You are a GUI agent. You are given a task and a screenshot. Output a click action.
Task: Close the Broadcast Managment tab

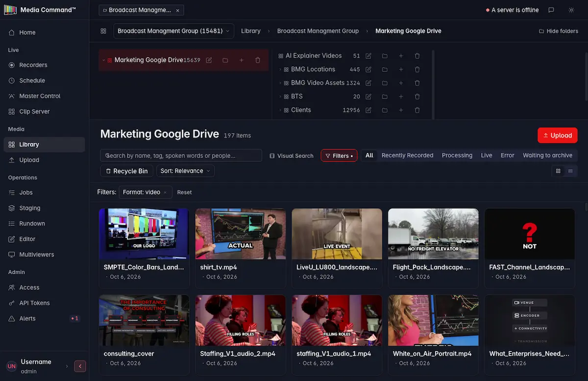point(177,10)
